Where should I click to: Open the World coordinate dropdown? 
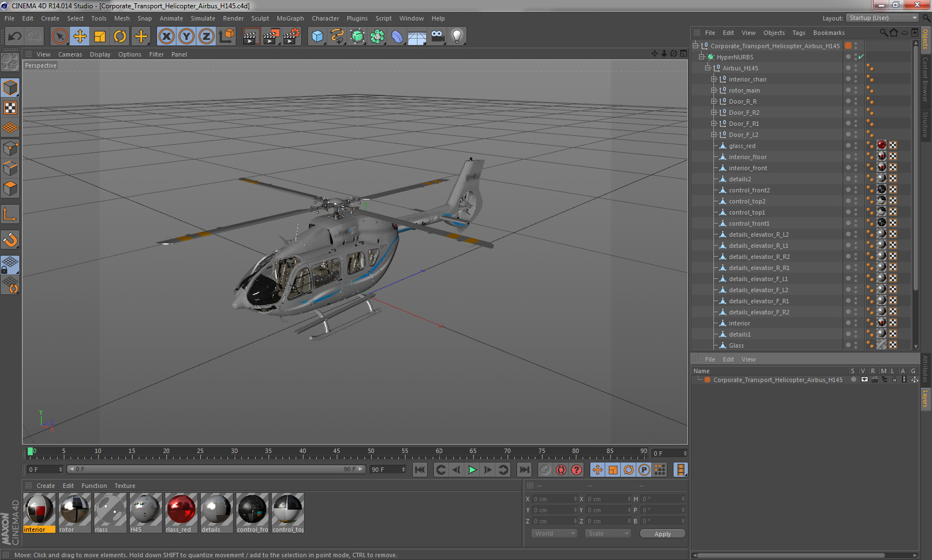click(x=554, y=533)
